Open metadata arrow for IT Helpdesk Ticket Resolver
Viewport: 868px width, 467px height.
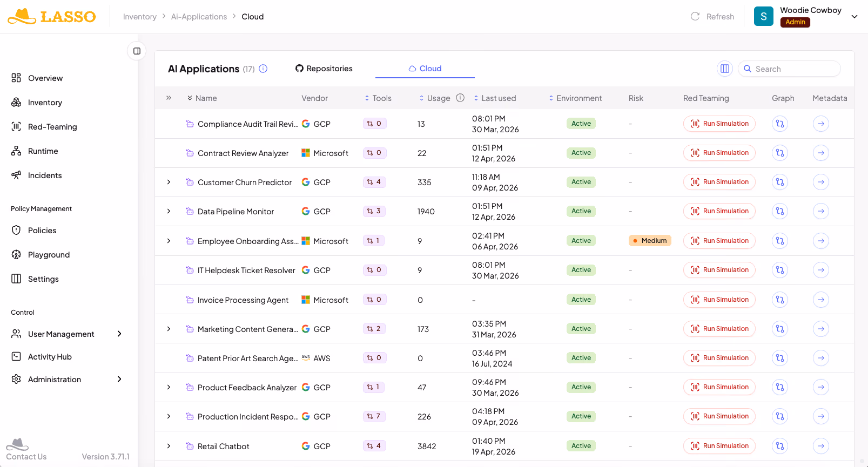pos(820,270)
